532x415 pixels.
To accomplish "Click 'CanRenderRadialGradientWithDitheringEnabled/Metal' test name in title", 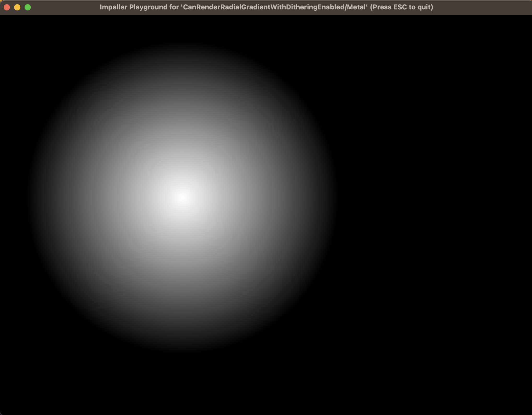I will pyautogui.click(x=275, y=7).
